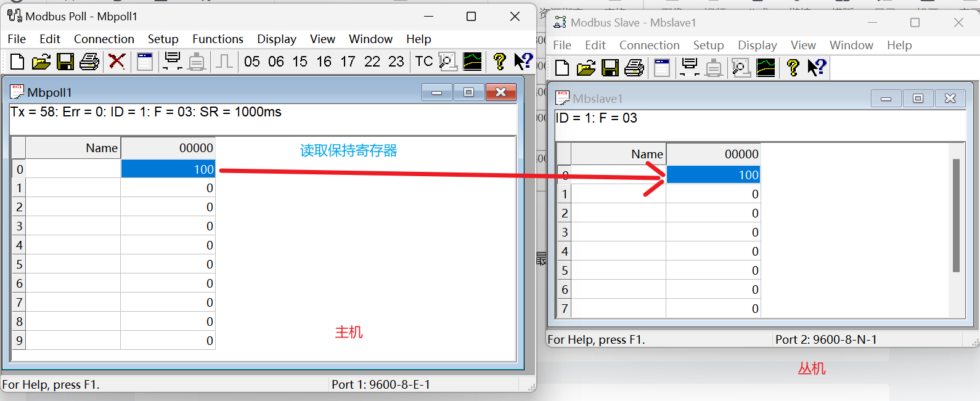Screen dimensions: 980x401
Task: Click Connect icon in Modbus Poll toolbar
Action: coord(173,62)
